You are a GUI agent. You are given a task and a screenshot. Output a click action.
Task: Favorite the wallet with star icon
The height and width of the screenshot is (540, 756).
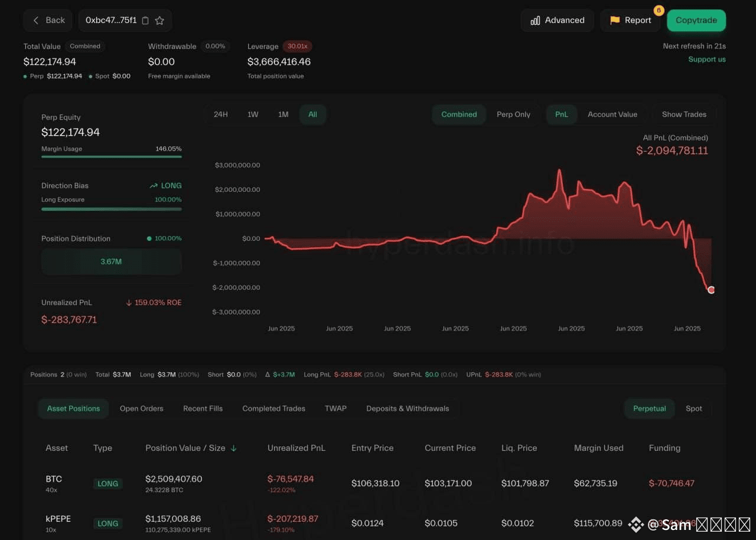[x=159, y=21]
